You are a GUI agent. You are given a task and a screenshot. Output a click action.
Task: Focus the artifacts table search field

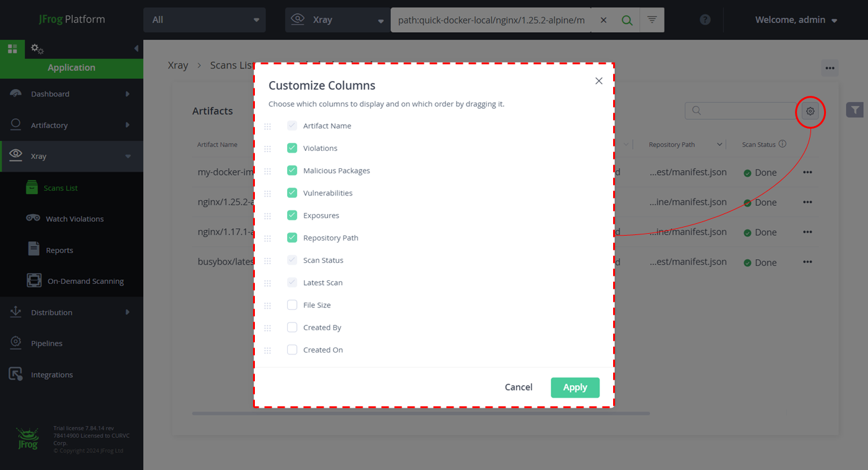click(x=741, y=111)
